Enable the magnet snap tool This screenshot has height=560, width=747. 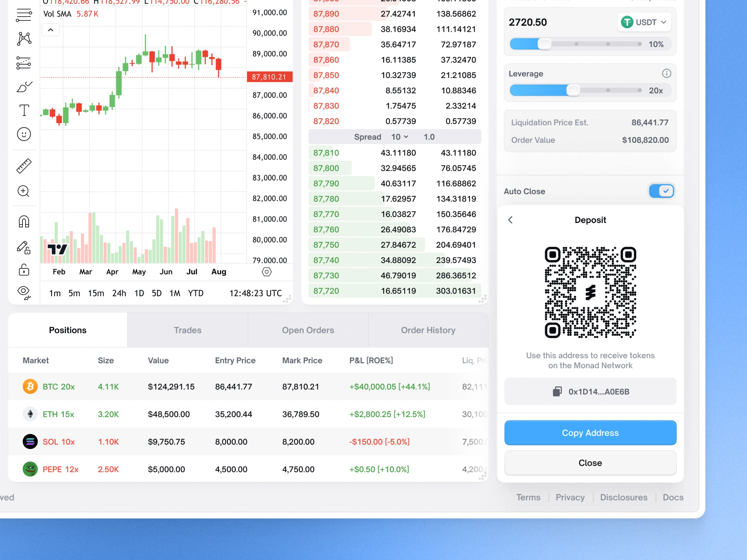pos(24,222)
